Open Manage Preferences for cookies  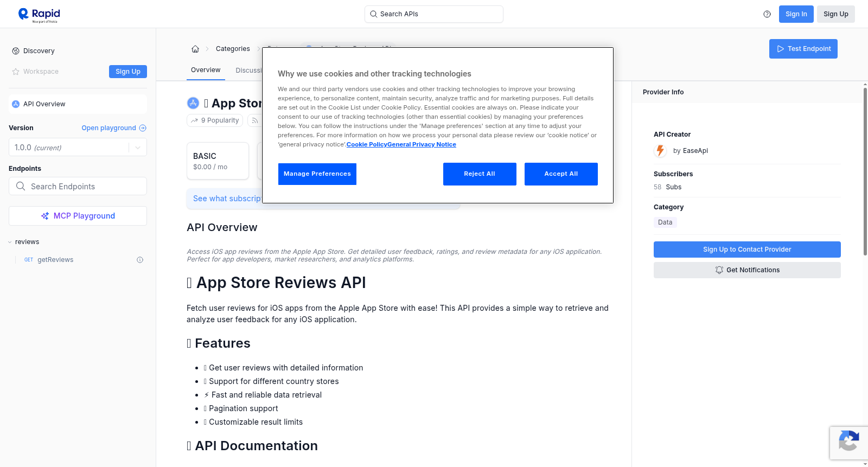pyautogui.click(x=317, y=174)
